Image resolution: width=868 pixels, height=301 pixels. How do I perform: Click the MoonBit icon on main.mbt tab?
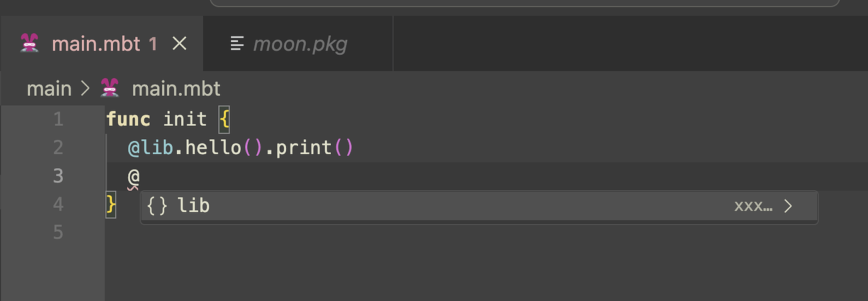30,43
